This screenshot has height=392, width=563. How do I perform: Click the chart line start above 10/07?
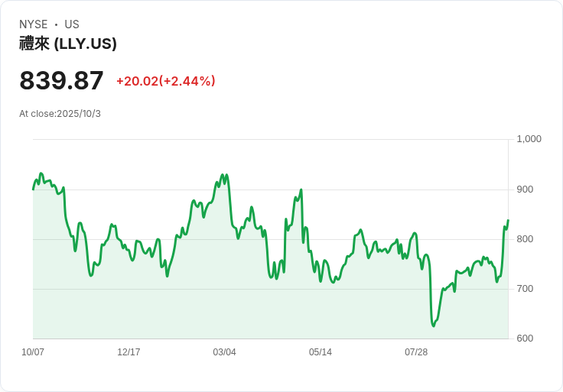tap(34, 189)
